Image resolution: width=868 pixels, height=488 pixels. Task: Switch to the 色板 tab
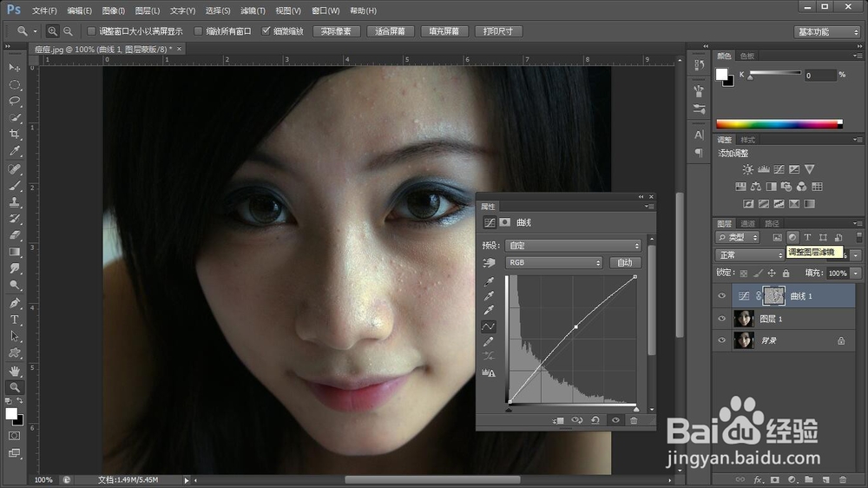[x=746, y=56]
